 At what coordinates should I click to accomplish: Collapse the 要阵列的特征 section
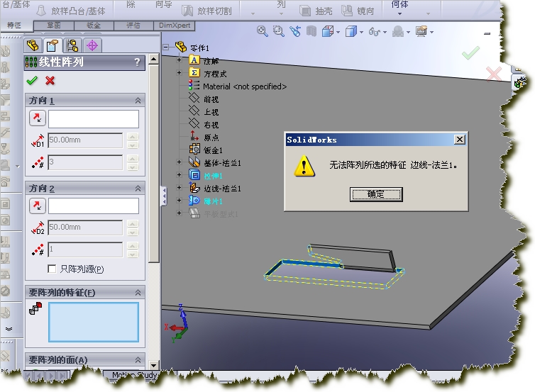click(x=138, y=293)
